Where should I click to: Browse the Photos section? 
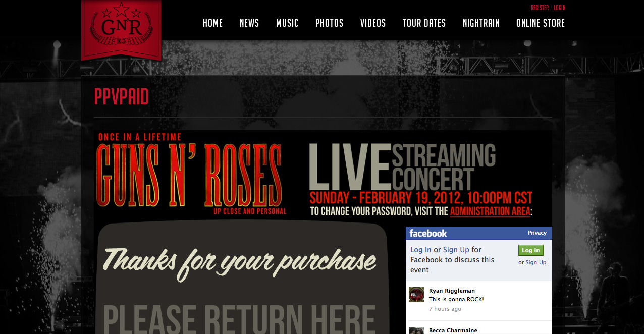pyautogui.click(x=329, y=23)
